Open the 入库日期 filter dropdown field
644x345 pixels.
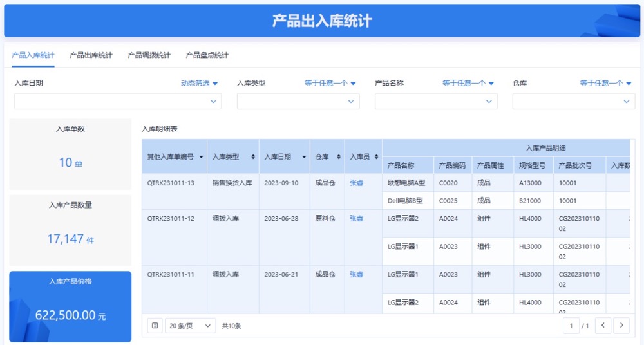pos(118,102)
